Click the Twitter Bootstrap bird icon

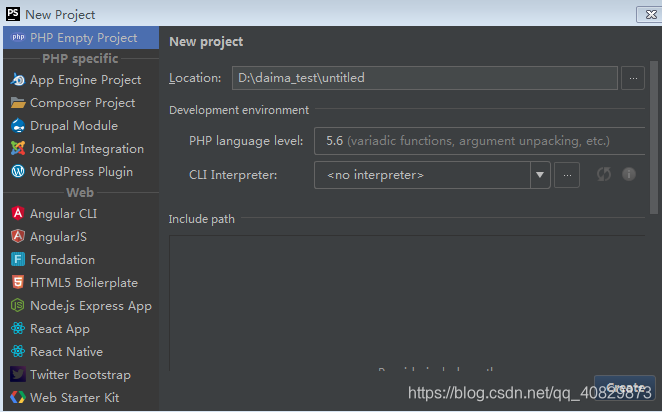click(18, 374)
